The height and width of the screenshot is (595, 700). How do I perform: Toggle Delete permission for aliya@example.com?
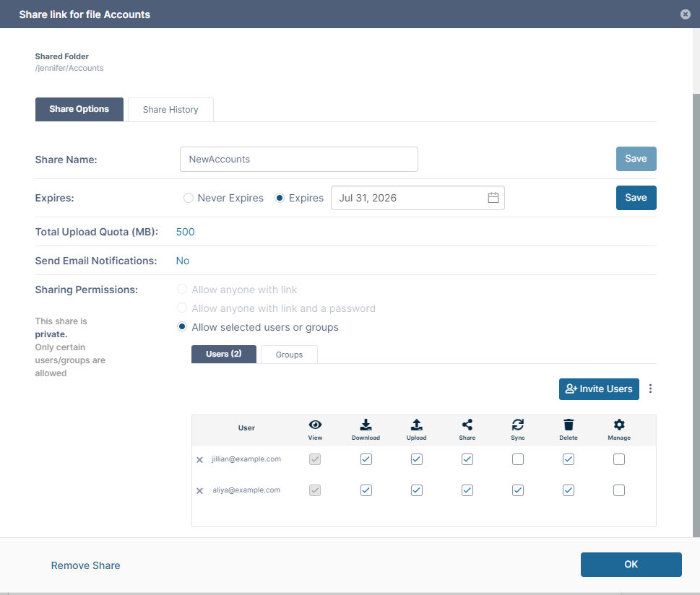point(569,490)
